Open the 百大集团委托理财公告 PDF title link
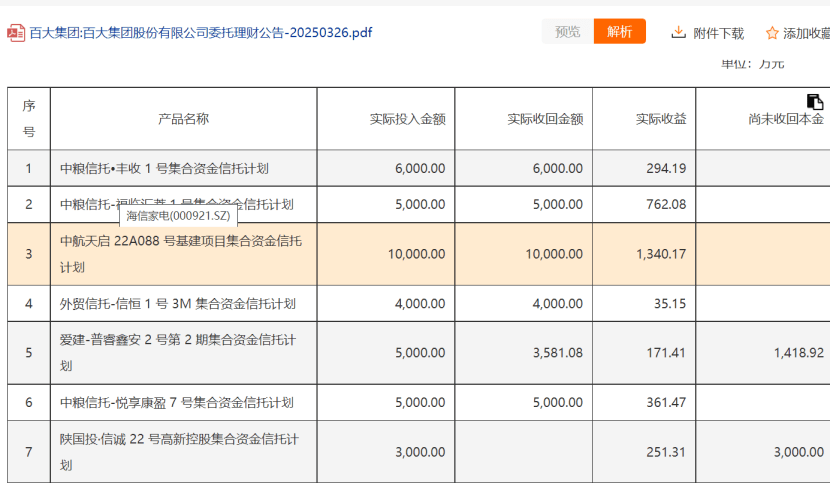Viewport: 830px width, 484px height. (x=201, y=33)
